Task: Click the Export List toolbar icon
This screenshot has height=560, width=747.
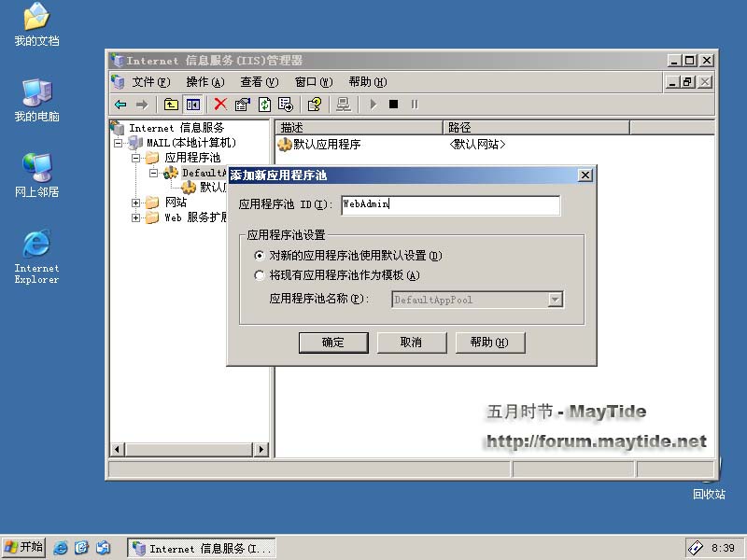Action: (286, 105)
